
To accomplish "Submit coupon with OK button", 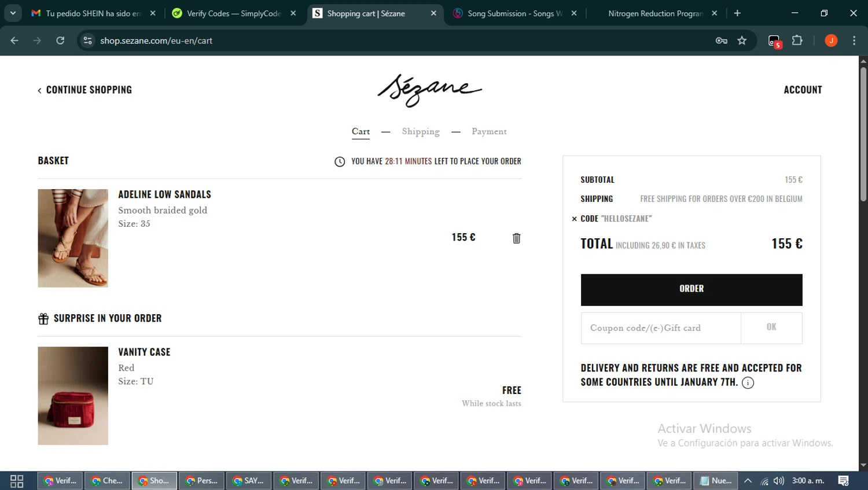I will [771, 328].
